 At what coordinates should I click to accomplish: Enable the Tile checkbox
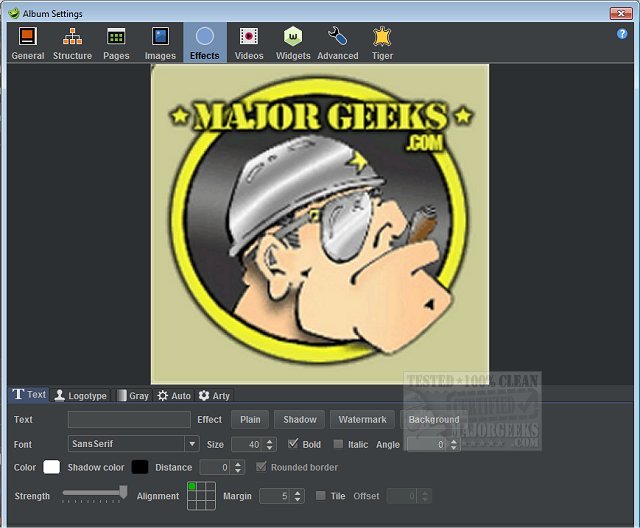coord(320,496)
